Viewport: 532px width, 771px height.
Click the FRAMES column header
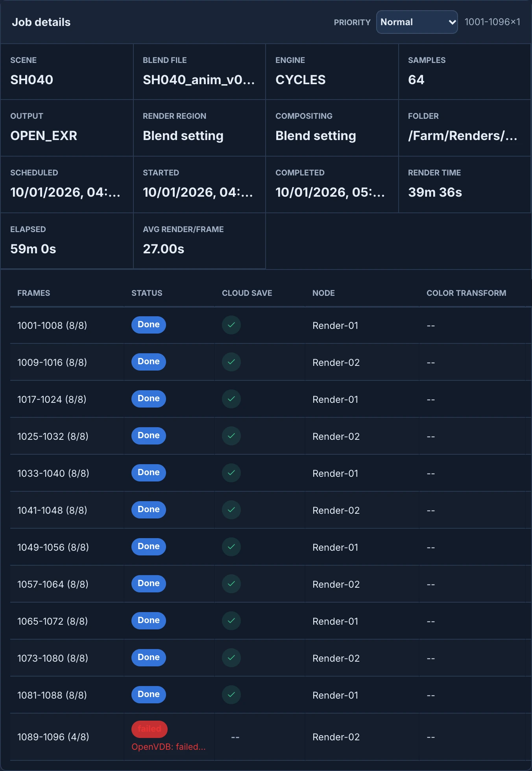(x=34, y=293)
